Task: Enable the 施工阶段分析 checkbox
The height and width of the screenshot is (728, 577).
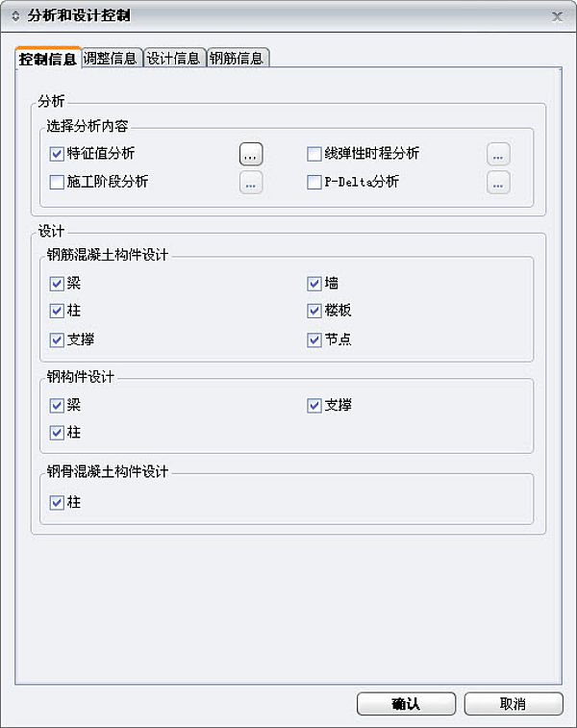Action: (x=56, y=182)
